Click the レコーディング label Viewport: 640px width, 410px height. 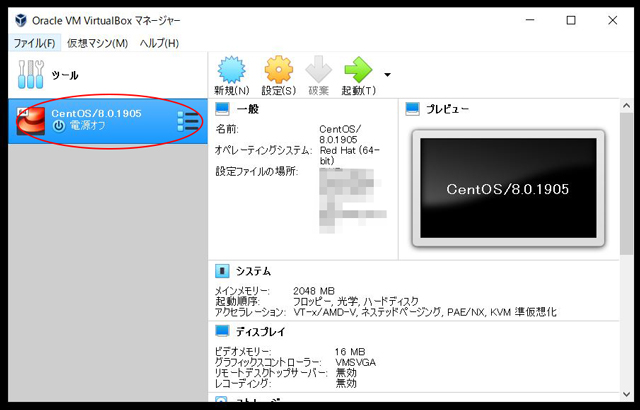coord(243,384)
